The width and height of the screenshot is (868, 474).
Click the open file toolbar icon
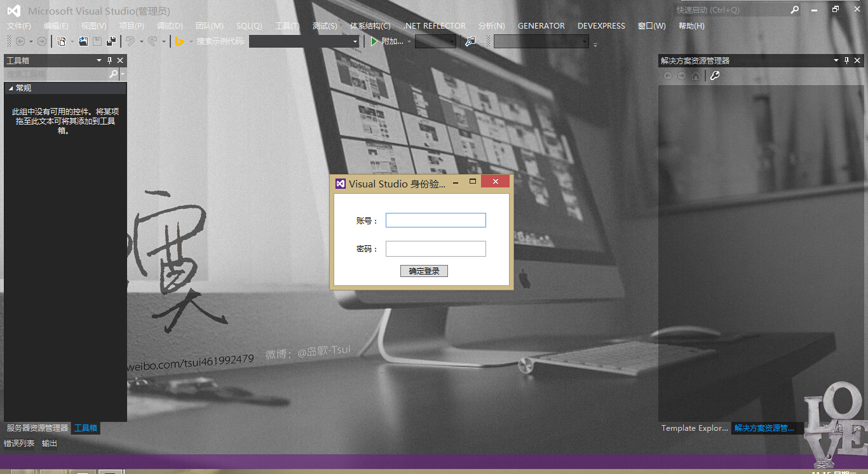coord(83,41)
